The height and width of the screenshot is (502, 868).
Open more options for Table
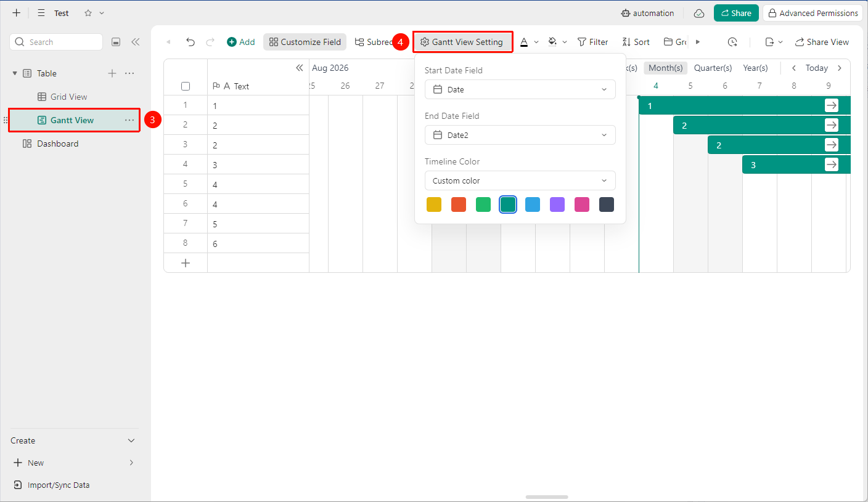click(x=129, y=73)
